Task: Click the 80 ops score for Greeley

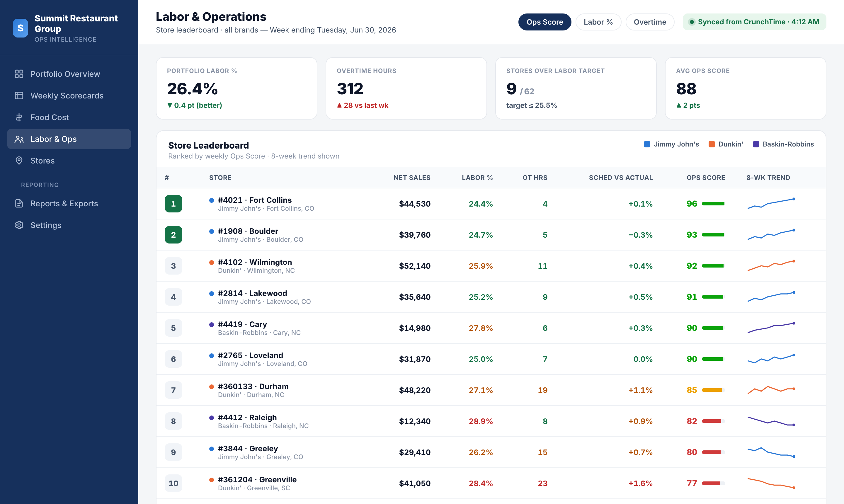Action: [x=692, y=452]
